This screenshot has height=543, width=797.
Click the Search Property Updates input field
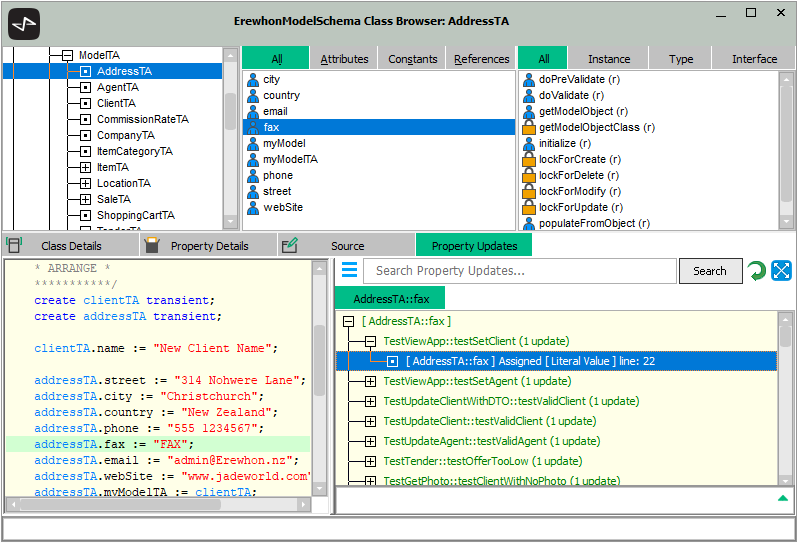pyautogui.click(x=519, y=271)
